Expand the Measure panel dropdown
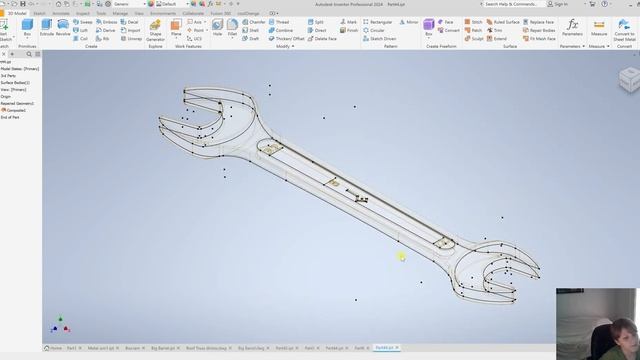This screenshot has height=360, width=640. pyautogui.click(x=608, y=47)
